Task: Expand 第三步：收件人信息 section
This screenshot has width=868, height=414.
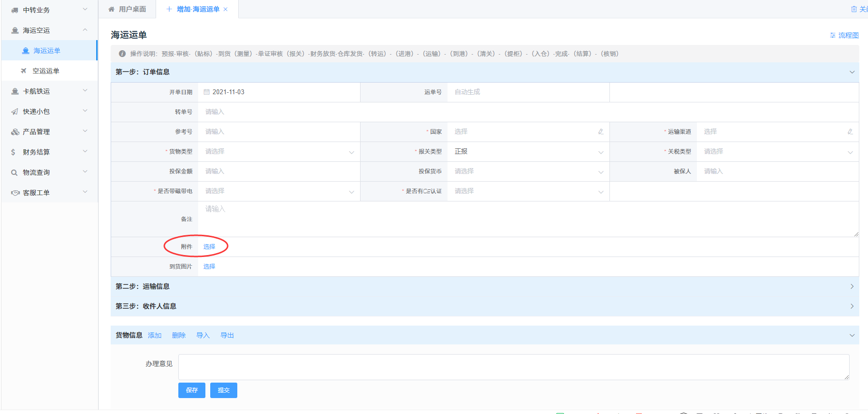Action: [852, 306]
